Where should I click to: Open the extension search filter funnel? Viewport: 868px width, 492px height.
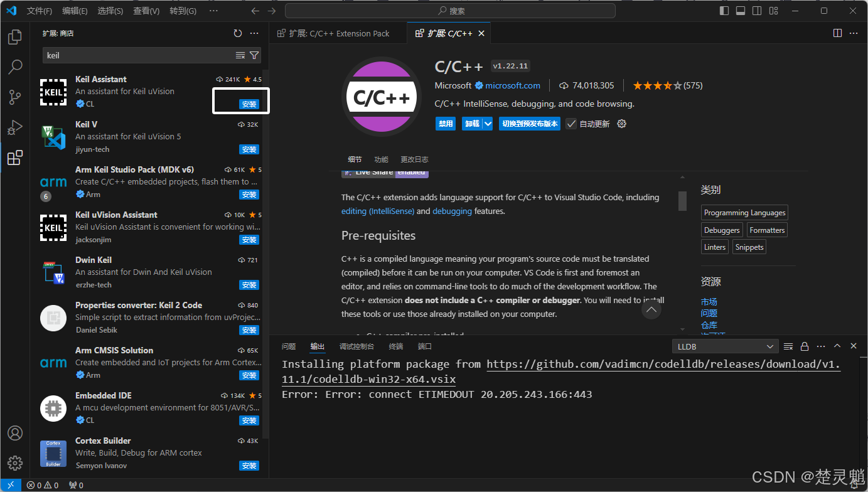pos(254,55)
